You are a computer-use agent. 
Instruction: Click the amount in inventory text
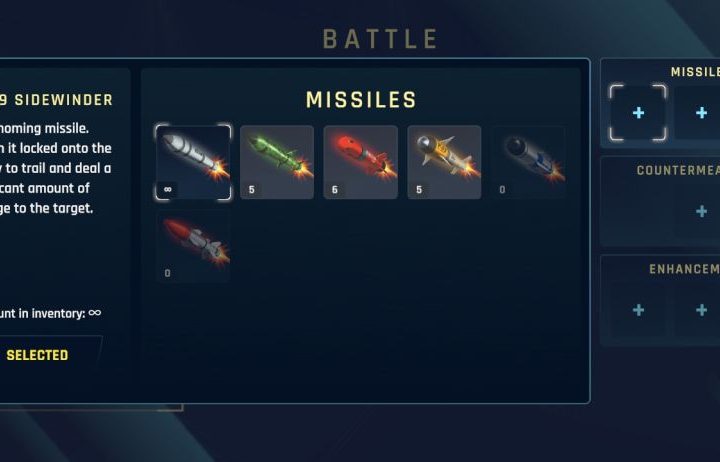coord(51,313)
